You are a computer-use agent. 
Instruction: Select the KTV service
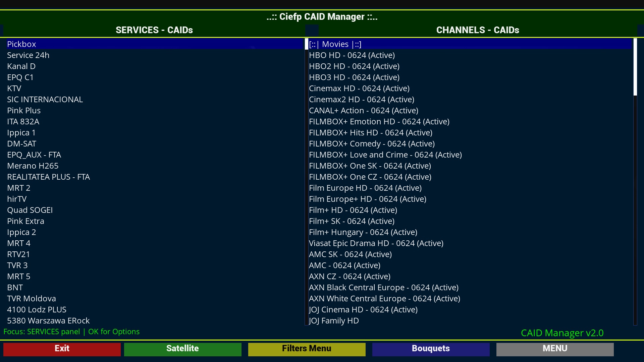click(x=155, y=88)
